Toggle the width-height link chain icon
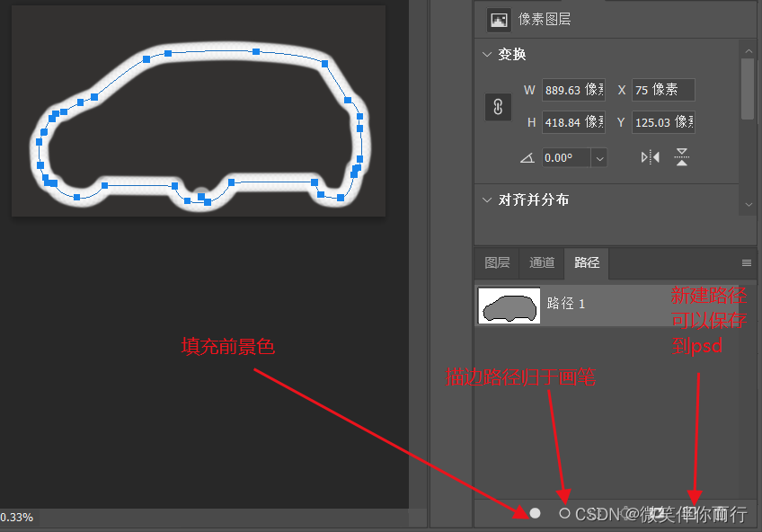762x532 pixels. click(x=498, y=106)
